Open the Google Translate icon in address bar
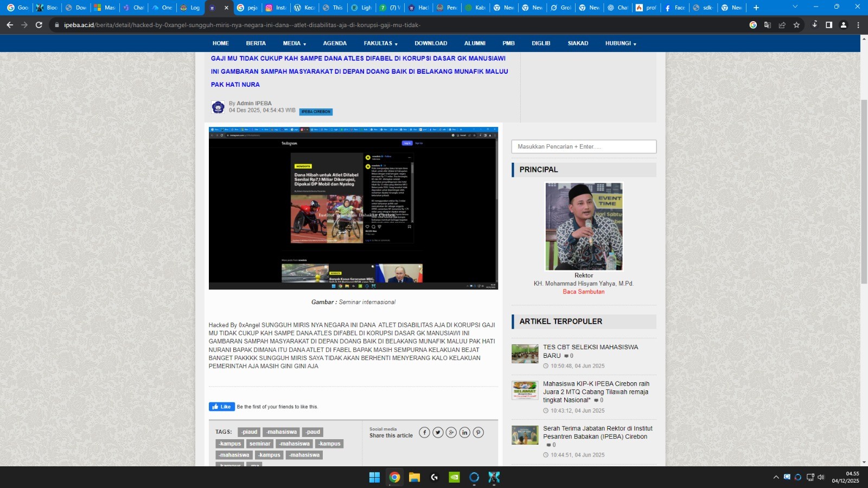Screen dimensions: 868x488 click(768, 25)
